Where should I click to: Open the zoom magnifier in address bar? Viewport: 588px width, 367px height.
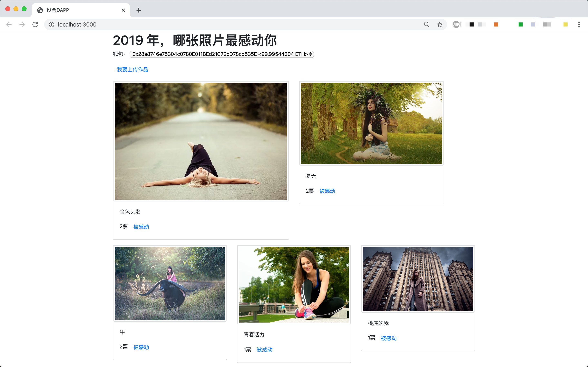[427, 24]
